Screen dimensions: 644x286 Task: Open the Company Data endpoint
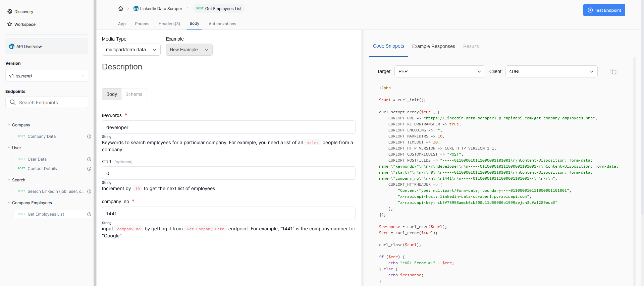pyautogui.click(x=42, y=136)
